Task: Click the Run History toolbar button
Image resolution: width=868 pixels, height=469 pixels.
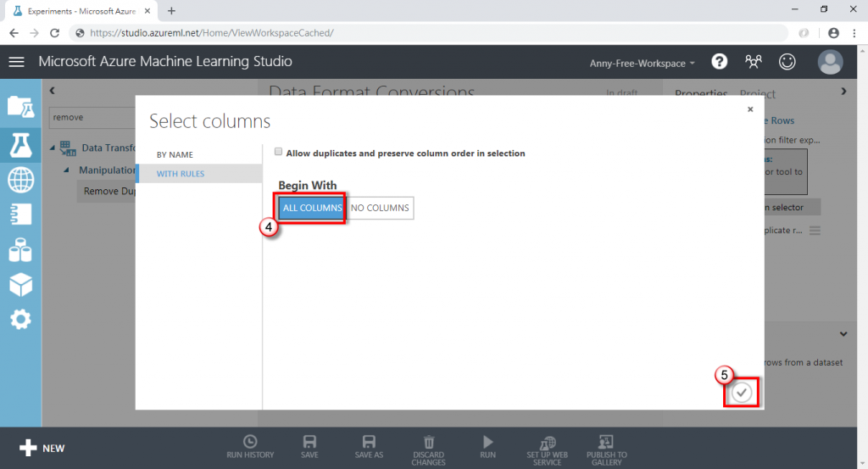Action: [x=250, y=447]
